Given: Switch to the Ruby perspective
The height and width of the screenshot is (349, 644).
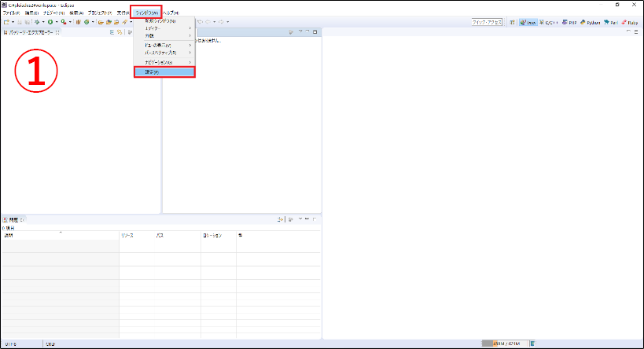Looking at the screenshot, I should click(x=631, y=23).
